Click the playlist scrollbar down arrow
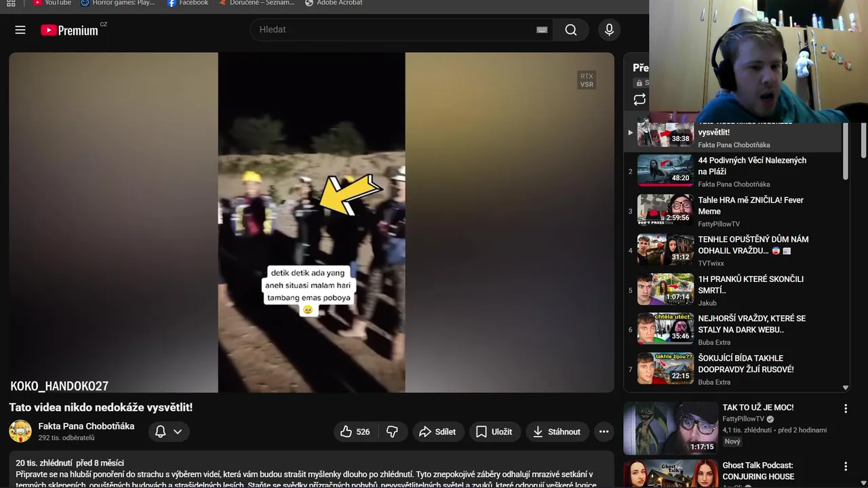Screen dimensions: 868x488 [845, 388]
